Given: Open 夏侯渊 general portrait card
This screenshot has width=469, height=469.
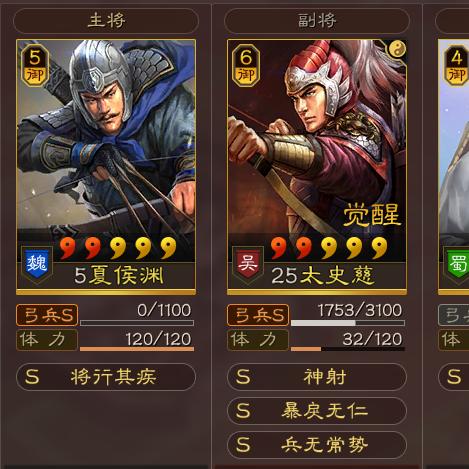Looking at the screenshot, I should 106,167.
